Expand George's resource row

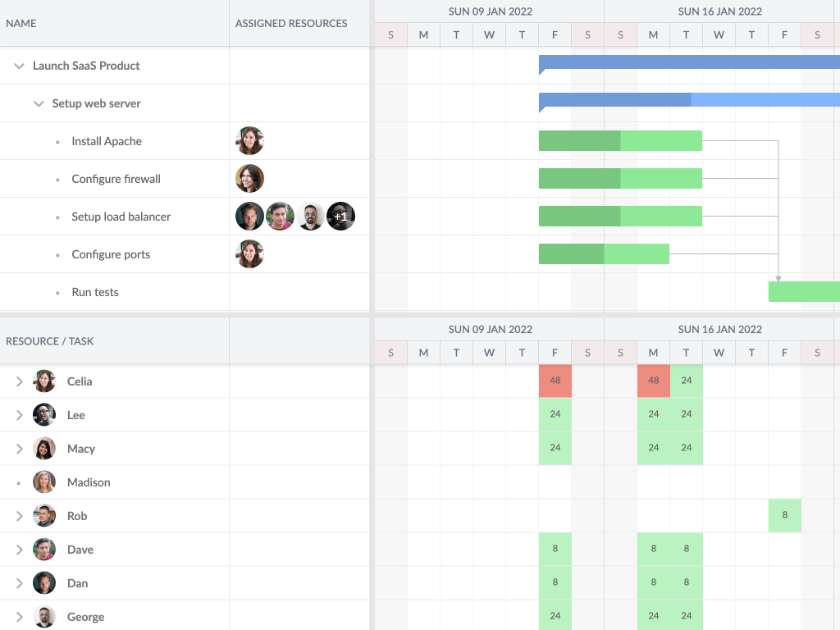click(x=19, y=617)
